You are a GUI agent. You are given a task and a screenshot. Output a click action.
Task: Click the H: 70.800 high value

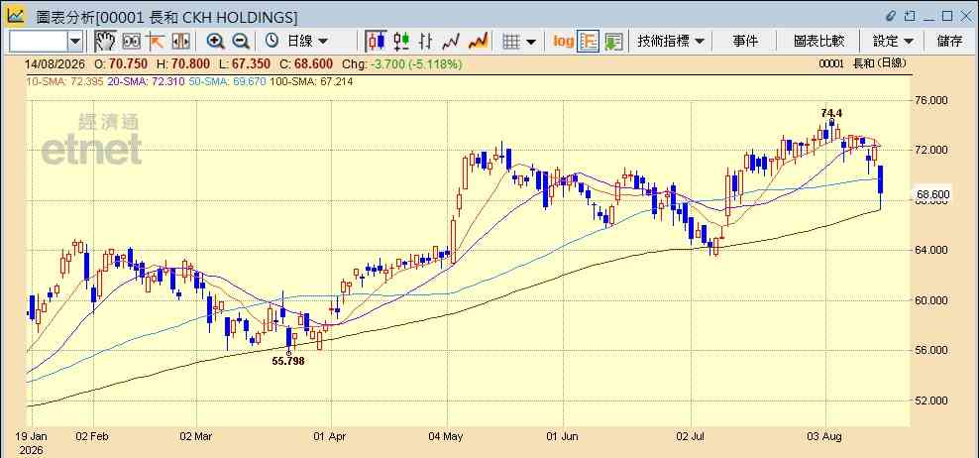[183, 64]
